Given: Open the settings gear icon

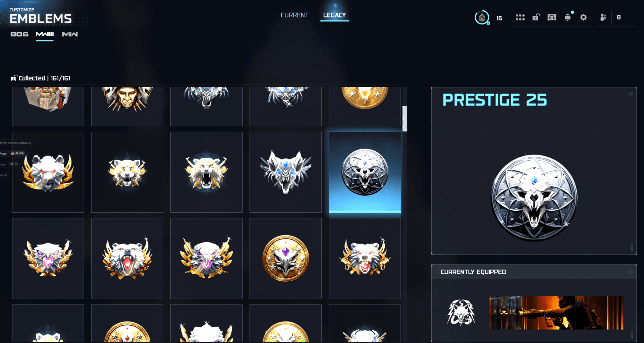Looking at the screenshot, I should (584, 17).
